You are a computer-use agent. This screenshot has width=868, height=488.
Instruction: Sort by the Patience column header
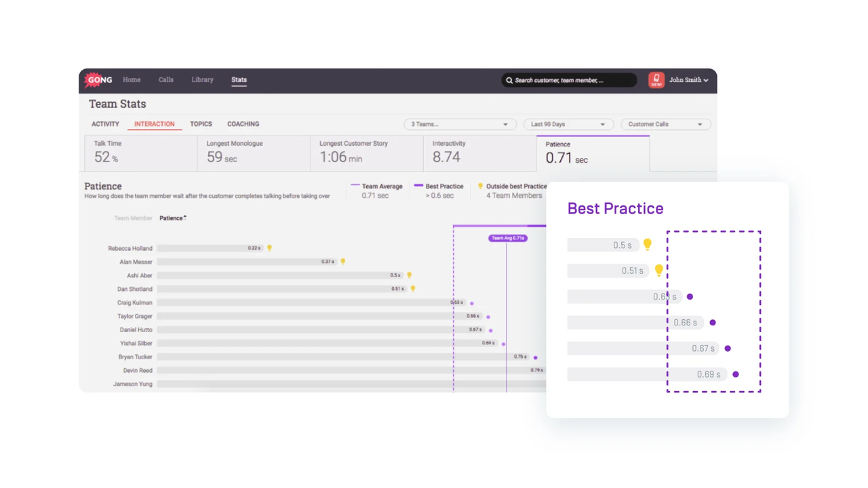point(172,218)
